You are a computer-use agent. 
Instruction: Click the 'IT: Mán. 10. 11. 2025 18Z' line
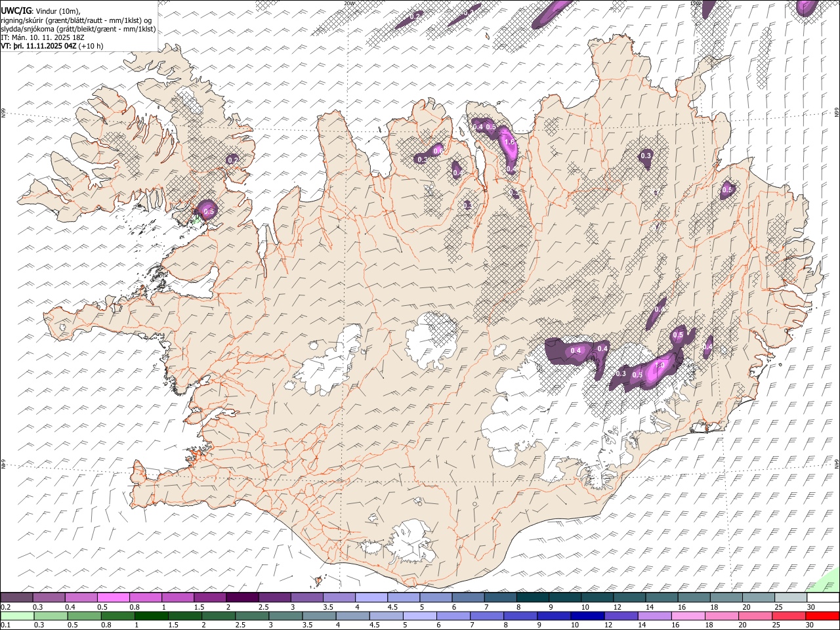click(43, 37)
